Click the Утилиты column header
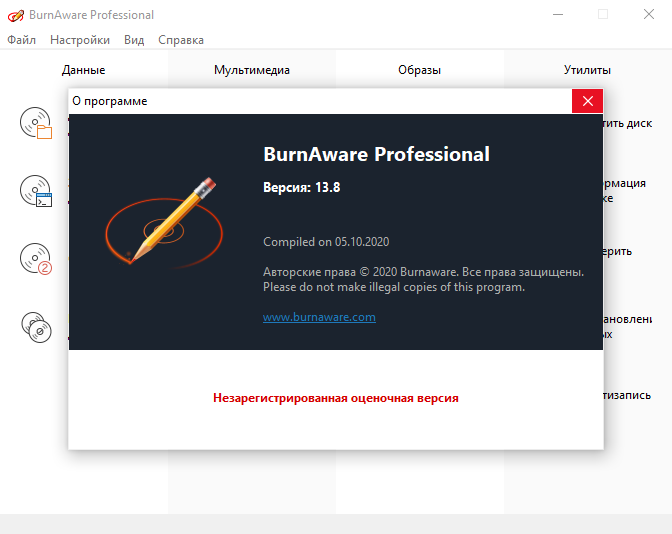 (588, 70)
